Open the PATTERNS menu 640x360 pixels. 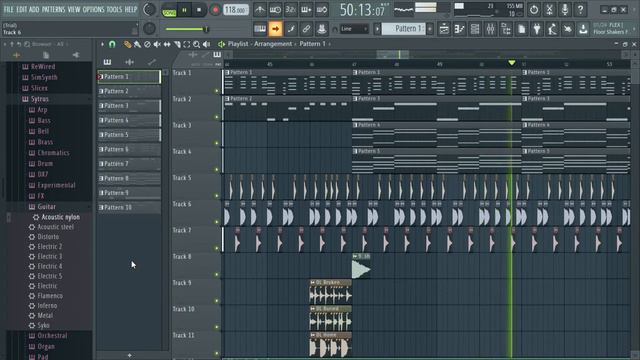coord(53,9)
